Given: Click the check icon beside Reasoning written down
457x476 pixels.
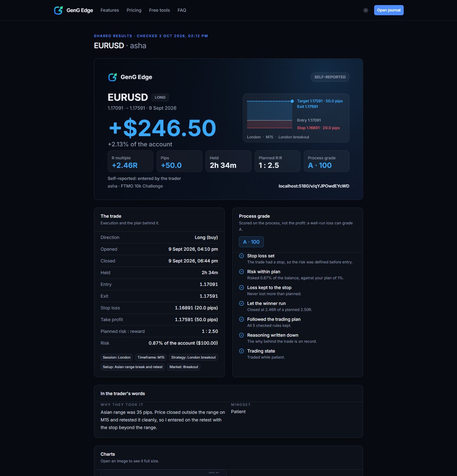Looking at the screenshot, I should (242, 335).
